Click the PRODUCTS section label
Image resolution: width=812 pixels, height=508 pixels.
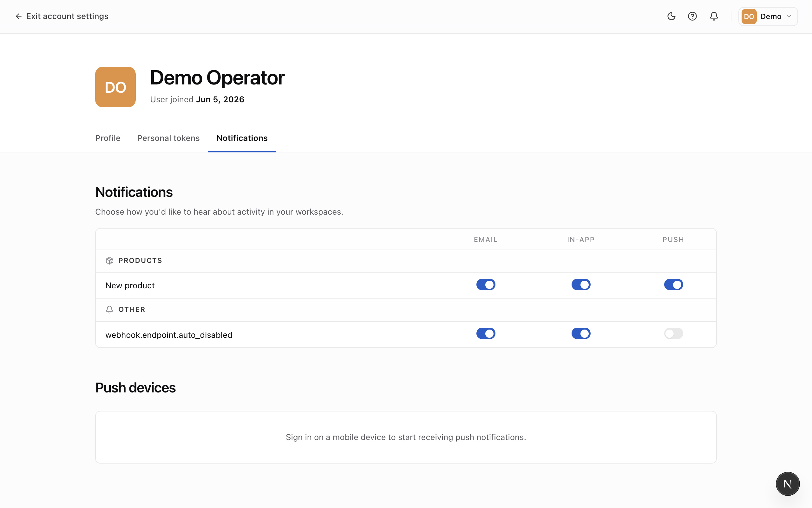click(x=140, y=261)
